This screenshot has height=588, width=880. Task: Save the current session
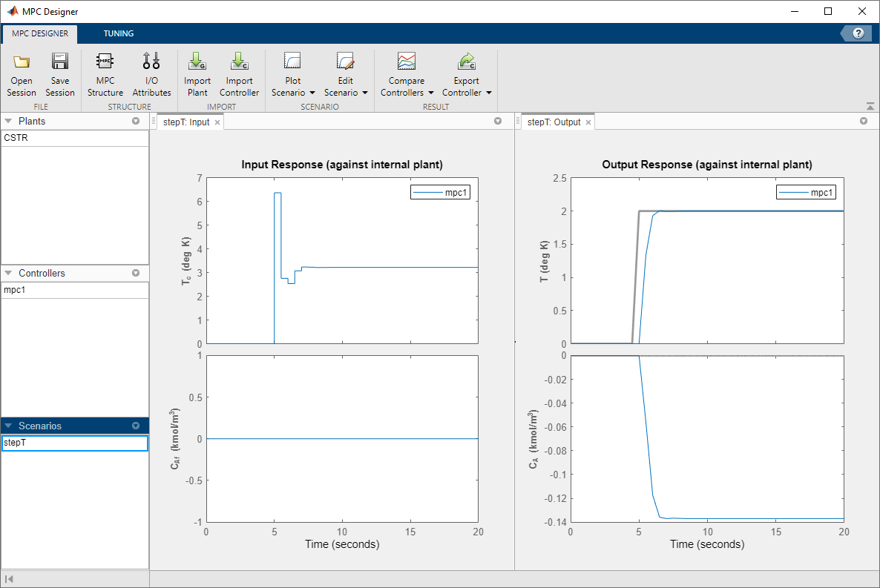[x=60, y=72]
